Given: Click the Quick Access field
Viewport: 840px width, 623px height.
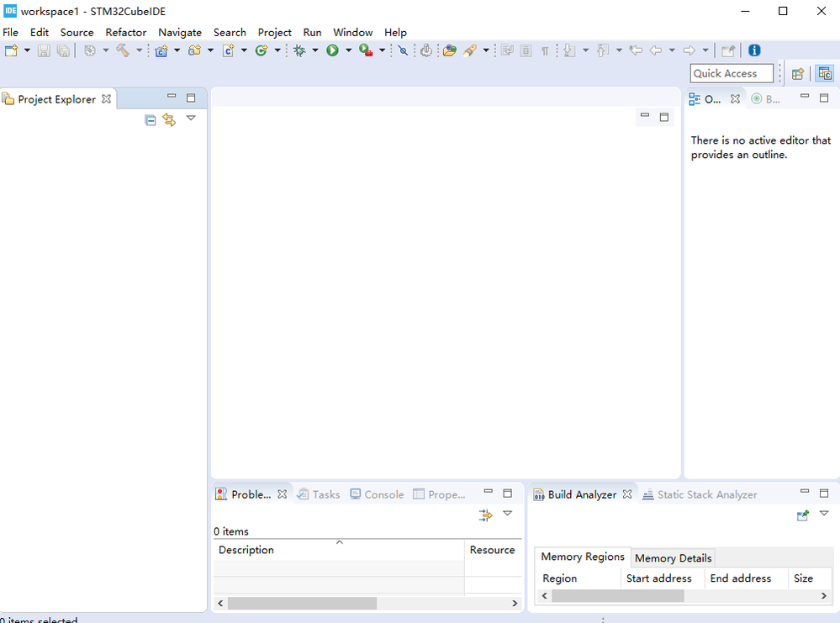Looking at the screenshot, I should click(x=732, y=73).
